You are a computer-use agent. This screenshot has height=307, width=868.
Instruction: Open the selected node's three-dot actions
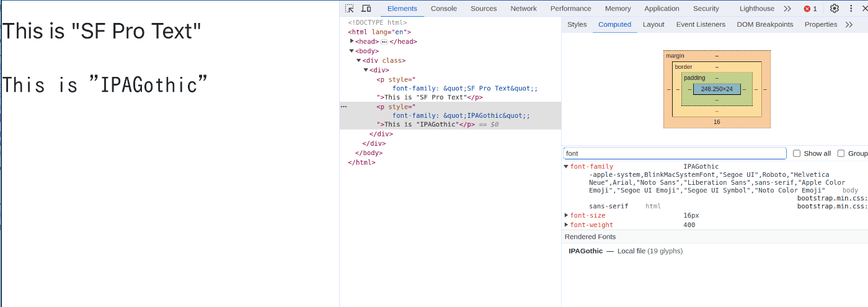click(344, 107)
